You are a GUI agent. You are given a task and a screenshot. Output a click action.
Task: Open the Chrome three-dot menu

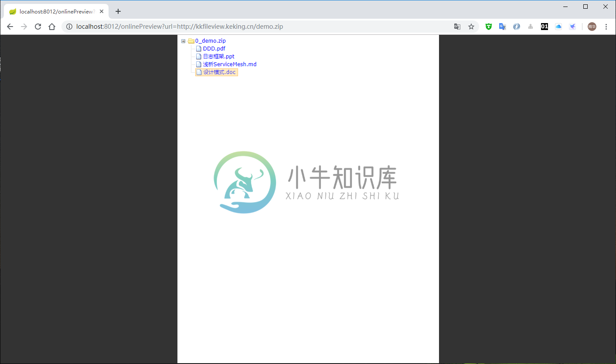click(x=606, y=27)
